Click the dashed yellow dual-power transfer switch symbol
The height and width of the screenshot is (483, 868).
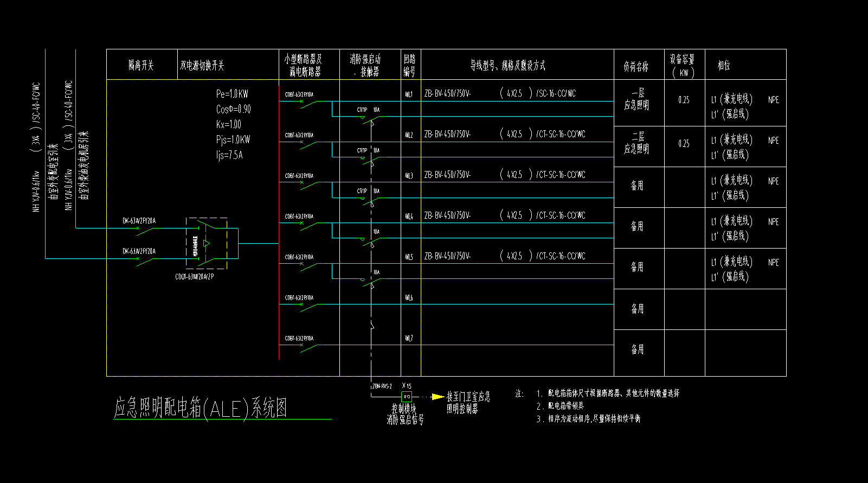207,243
